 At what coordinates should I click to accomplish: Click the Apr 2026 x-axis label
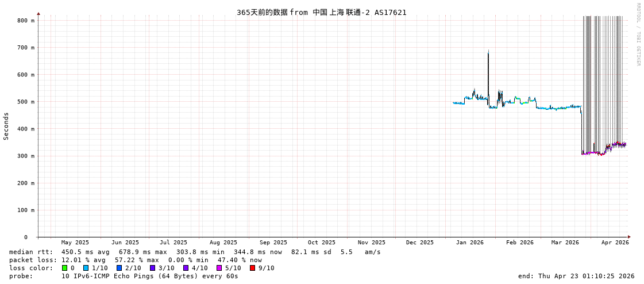[x=615, y=243]
